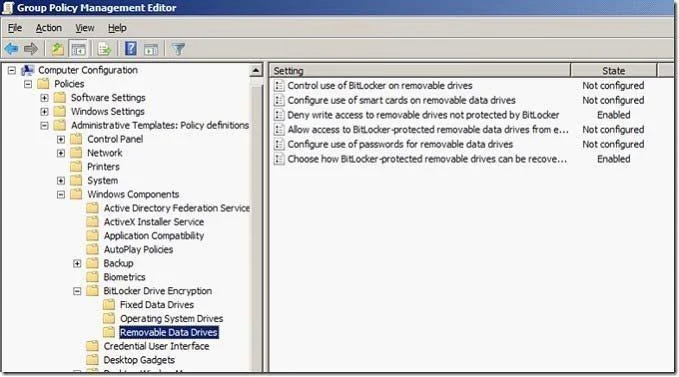Select Application Compatibility tree item

[x=154, y=236]
